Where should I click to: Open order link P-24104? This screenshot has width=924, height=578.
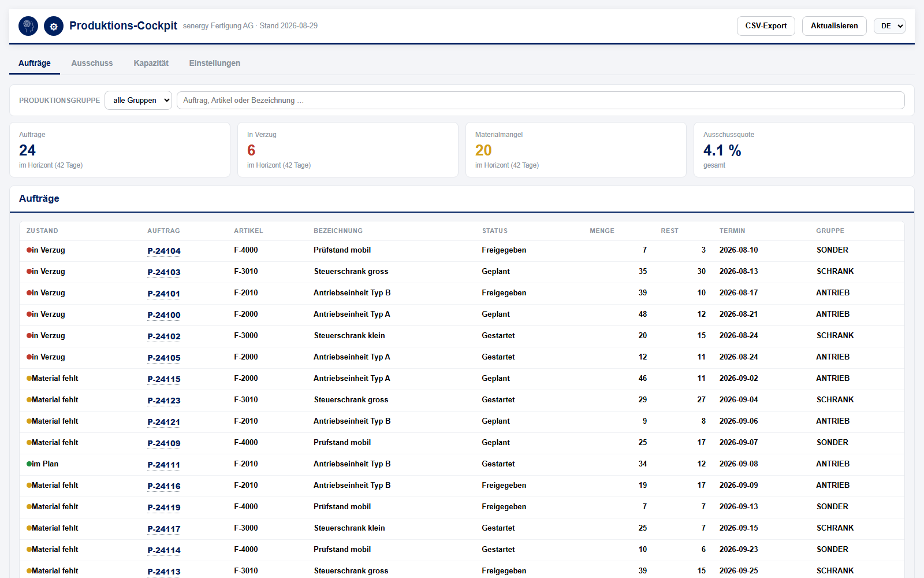(164, 251)
